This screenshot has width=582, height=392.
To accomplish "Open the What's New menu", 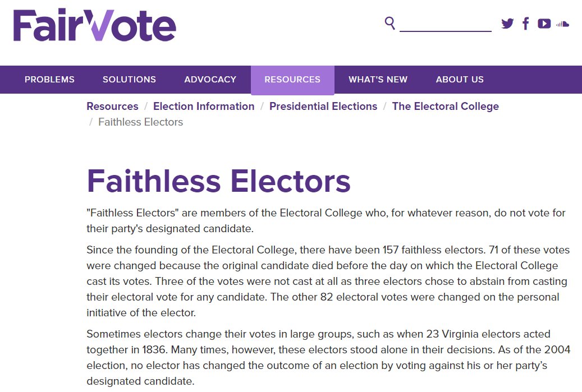I will [x=378, y=80].
